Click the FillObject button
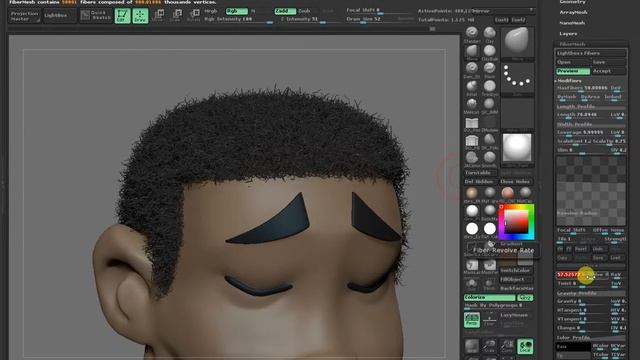 tap(516, 280)
